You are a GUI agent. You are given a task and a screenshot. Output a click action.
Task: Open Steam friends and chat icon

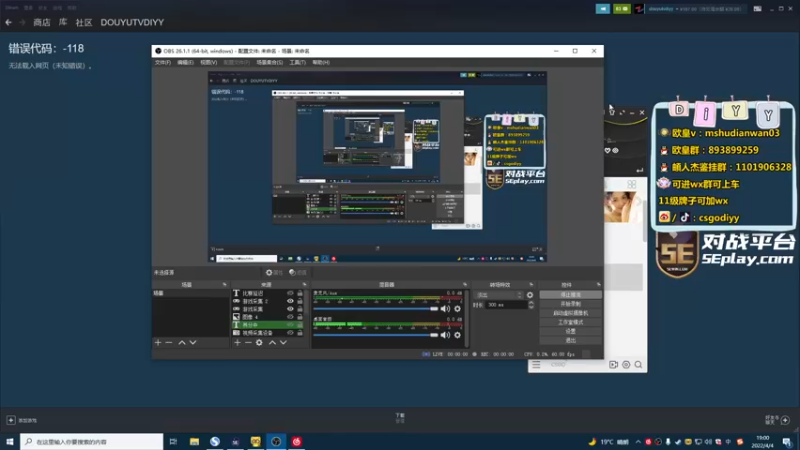tap(785, 420)
